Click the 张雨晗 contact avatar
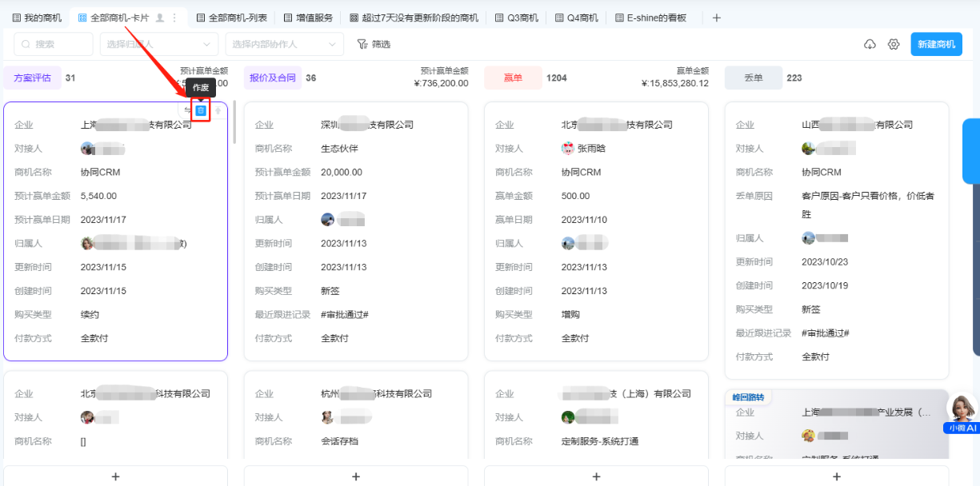 click(568, 148)
